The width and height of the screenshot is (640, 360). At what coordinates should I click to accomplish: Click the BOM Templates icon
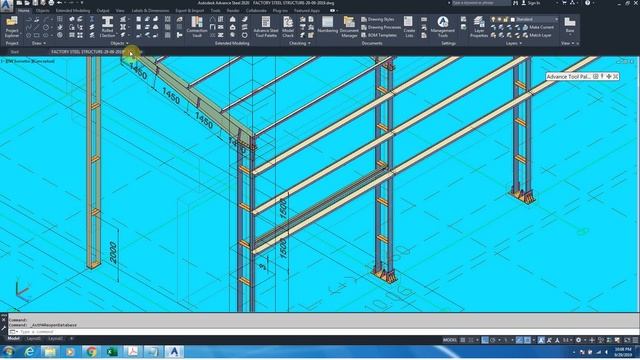[x=364, y=35]
